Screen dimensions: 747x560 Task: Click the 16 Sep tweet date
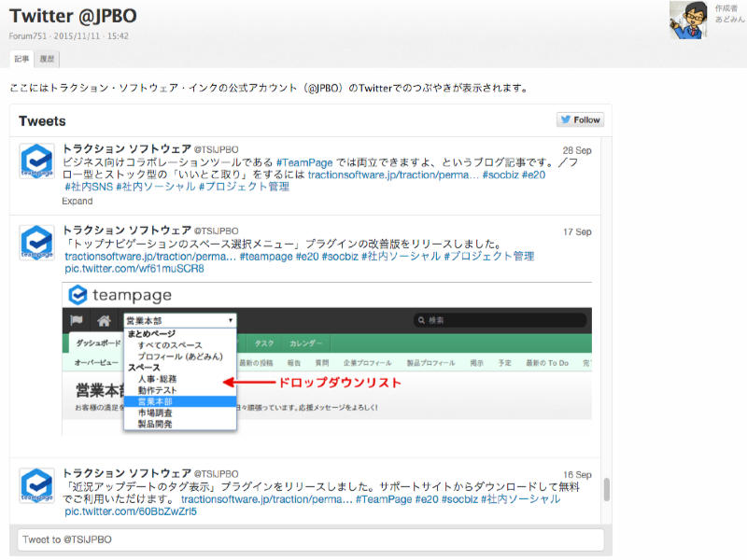click(x=577, y=475)
